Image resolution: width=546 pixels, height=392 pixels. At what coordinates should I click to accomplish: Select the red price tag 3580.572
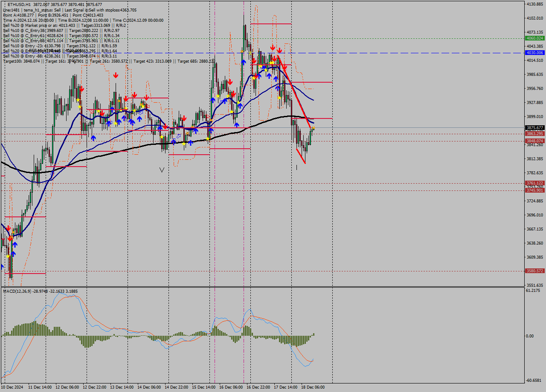click(534, 271)
